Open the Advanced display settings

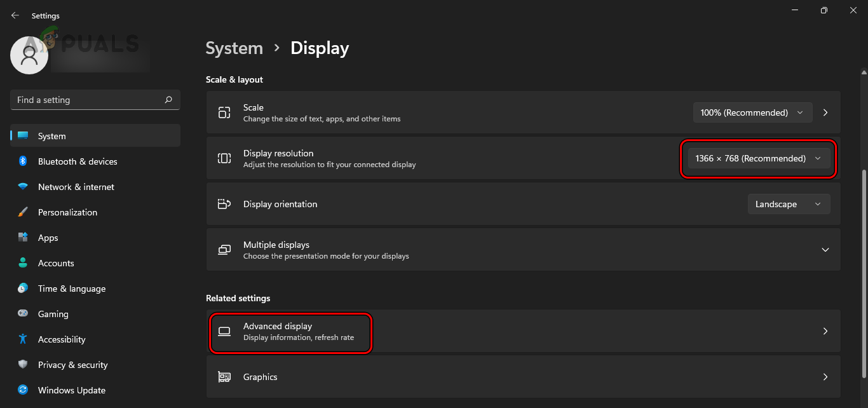tap(290, 331)
